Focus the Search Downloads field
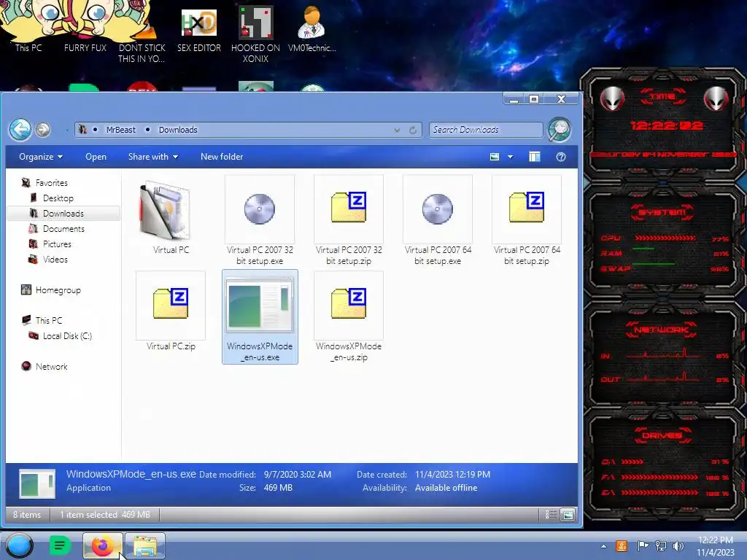747x560 pixels. [x=486, y=130]
